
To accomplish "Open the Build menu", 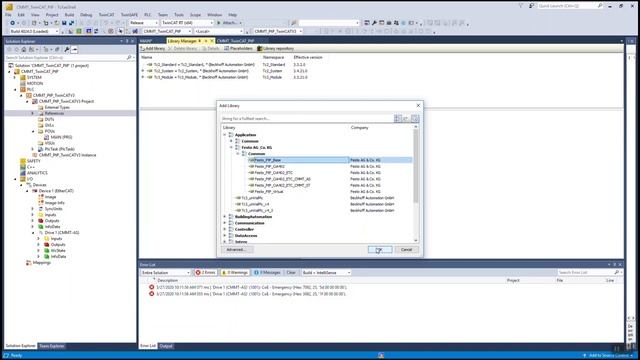I will 69,15.
